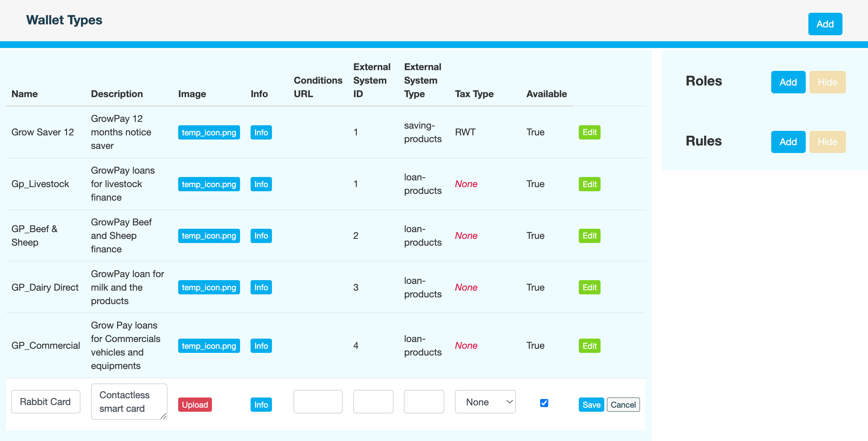Save the new Rabbit Card wallet

(591, 405)
